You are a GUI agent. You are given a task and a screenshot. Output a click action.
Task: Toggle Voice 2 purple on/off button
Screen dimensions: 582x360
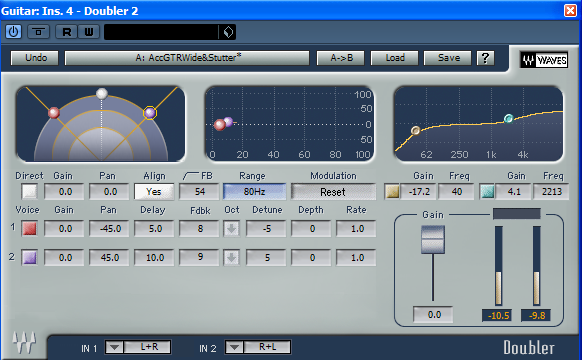(x=29, y=258)
